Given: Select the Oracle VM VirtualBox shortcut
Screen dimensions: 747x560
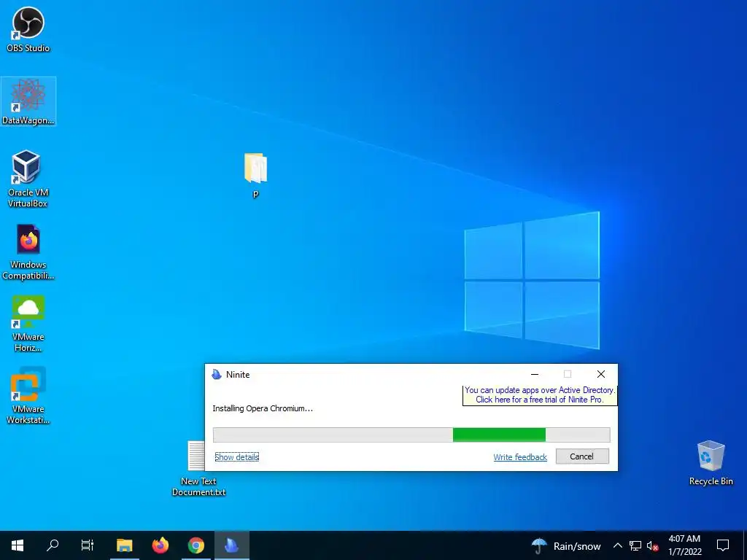Looking at the screenshot, I should tap(28, 179).
